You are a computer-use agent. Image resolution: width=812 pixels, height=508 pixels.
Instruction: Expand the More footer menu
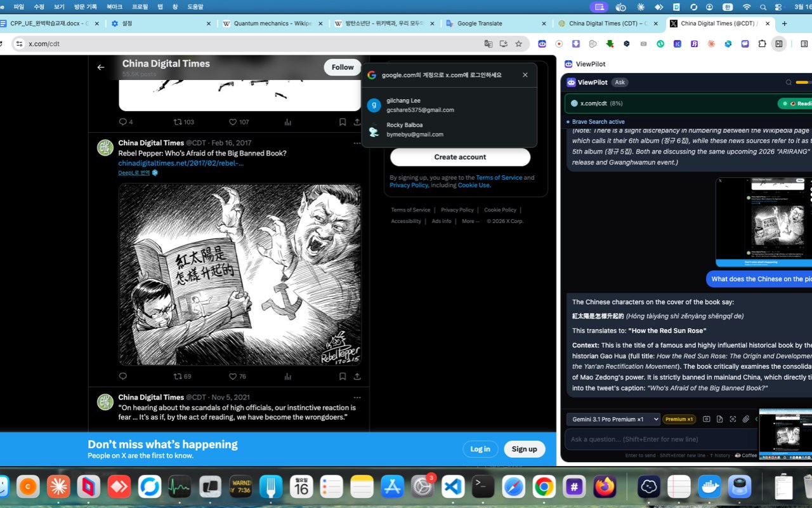click(x=470, y=222)
